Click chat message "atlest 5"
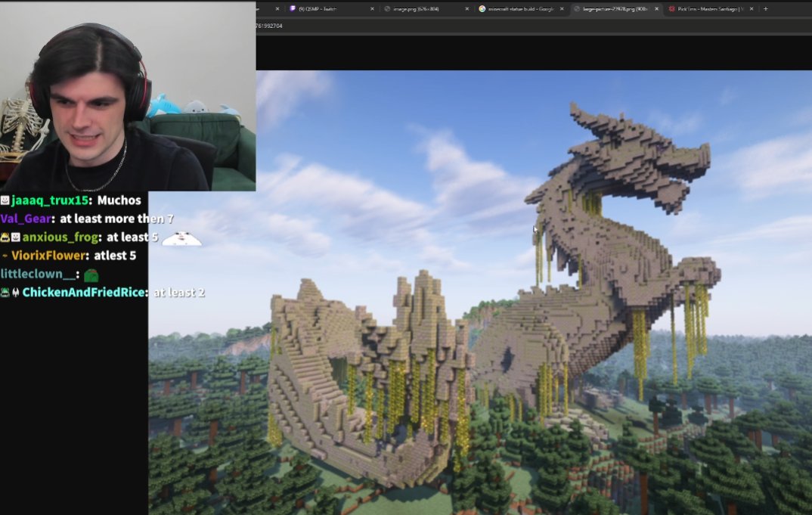 click(115, 256)
